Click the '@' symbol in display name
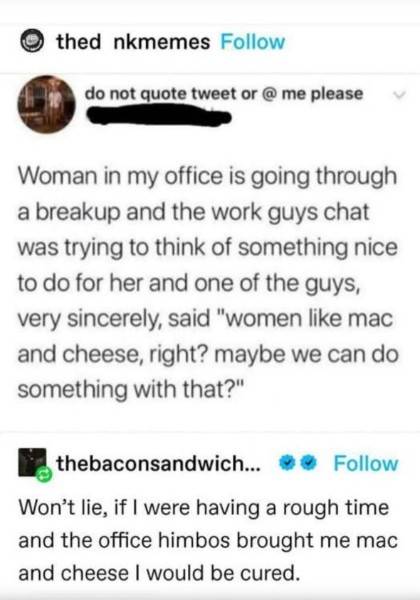Viewport: 420px width, 600px height. pyautogui.click(x=270, y=94)
